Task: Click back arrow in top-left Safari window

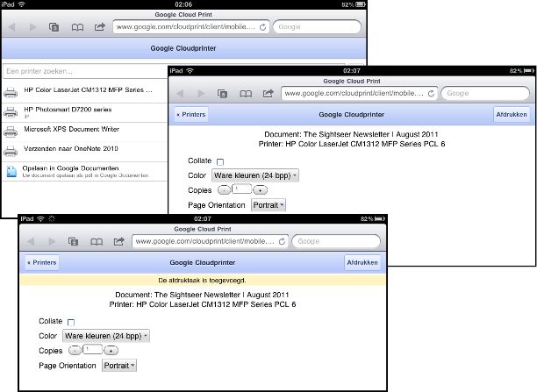Action: [x=12, y=27]
